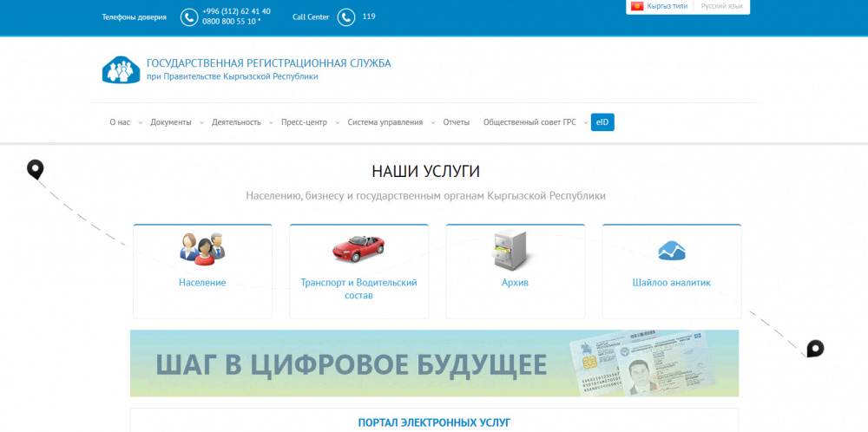The height and width of the screenshot is (432, 868).
Task: Go to the Отчеты page
Action: 457,122
